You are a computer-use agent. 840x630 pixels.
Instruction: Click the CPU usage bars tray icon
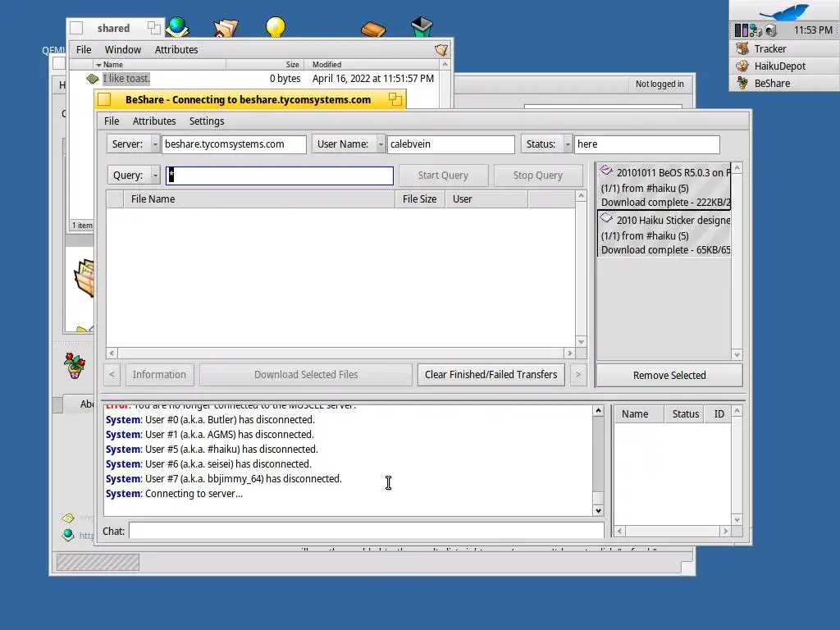click(x=741, y=30)
